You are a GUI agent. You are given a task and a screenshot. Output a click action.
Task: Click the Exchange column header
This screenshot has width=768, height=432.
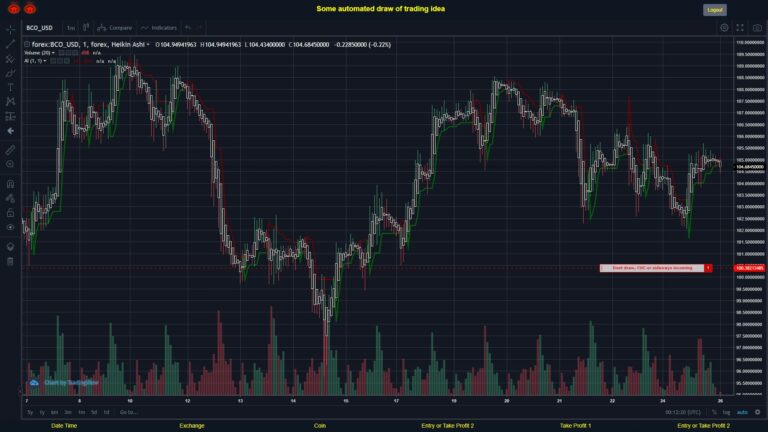pyautogui.click(x=192, y=426)
